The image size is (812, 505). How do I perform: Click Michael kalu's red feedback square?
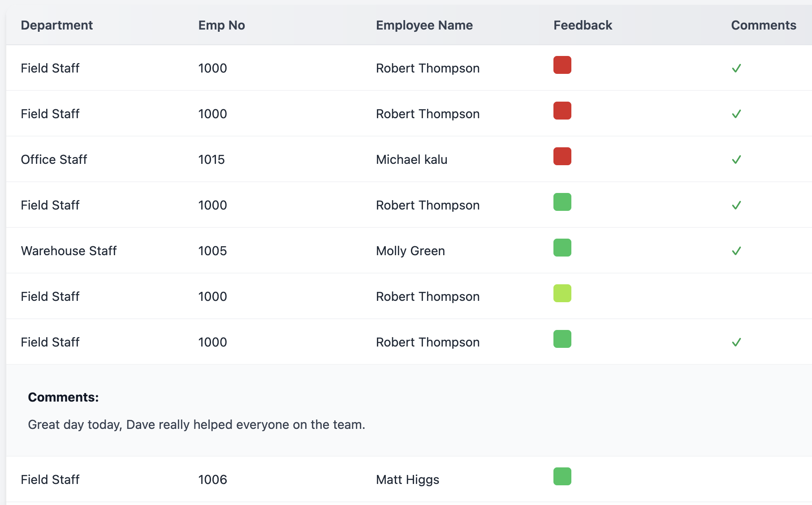pos(562,156)
